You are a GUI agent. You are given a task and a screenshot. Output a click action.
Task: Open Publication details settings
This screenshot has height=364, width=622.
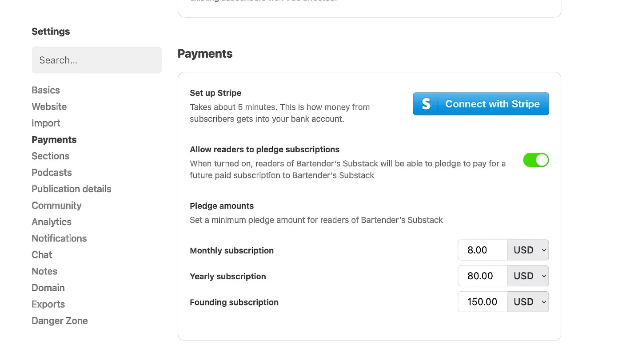[71, 189]
